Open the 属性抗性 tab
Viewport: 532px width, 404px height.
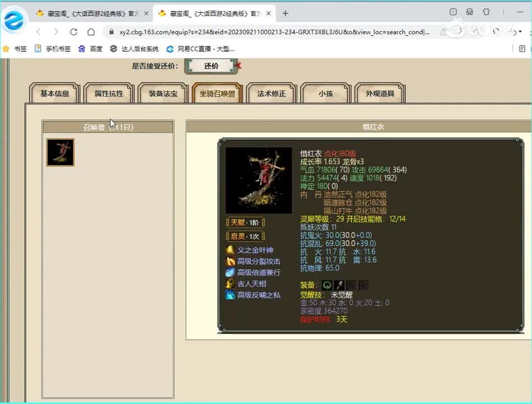(109, 93)
